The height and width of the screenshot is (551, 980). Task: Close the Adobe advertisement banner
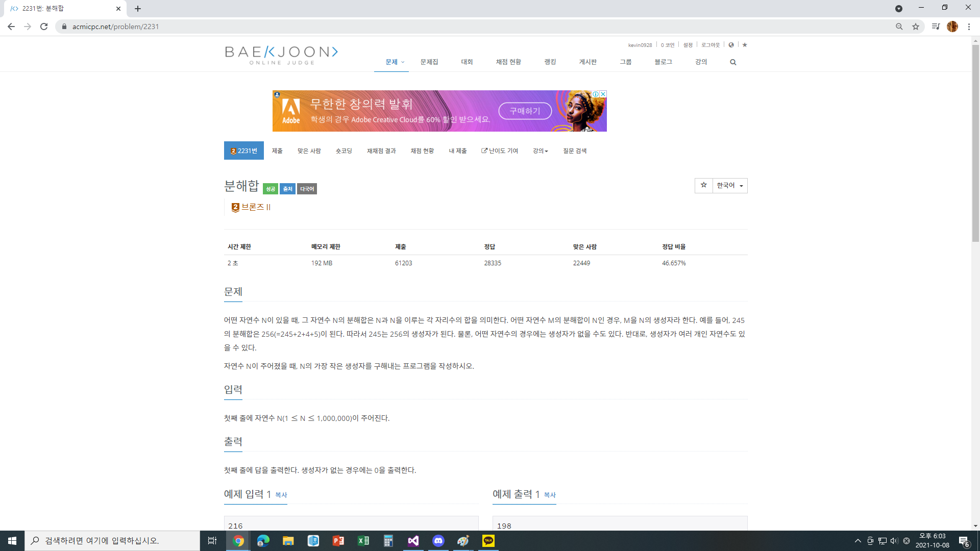click(603, 94)
